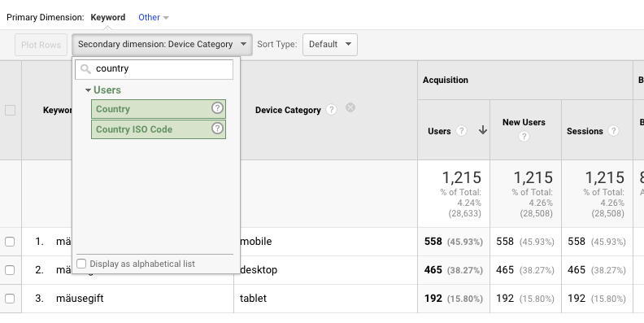Collapse the Users group in dimension list
Image resolution: width=644 pixels, height=323 pixels.
(88, 90)
